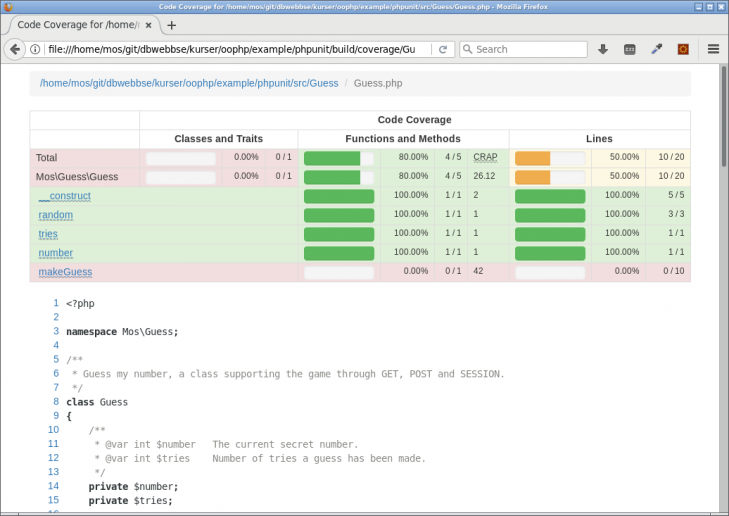Screen dimensions: 729x516
Task: Click the grey extension icon beside downloads
Action: coord(630,49)
